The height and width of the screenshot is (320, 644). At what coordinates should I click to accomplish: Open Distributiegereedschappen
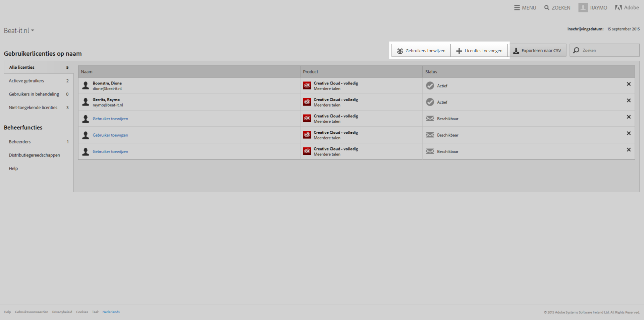click(x=34, y=155)
